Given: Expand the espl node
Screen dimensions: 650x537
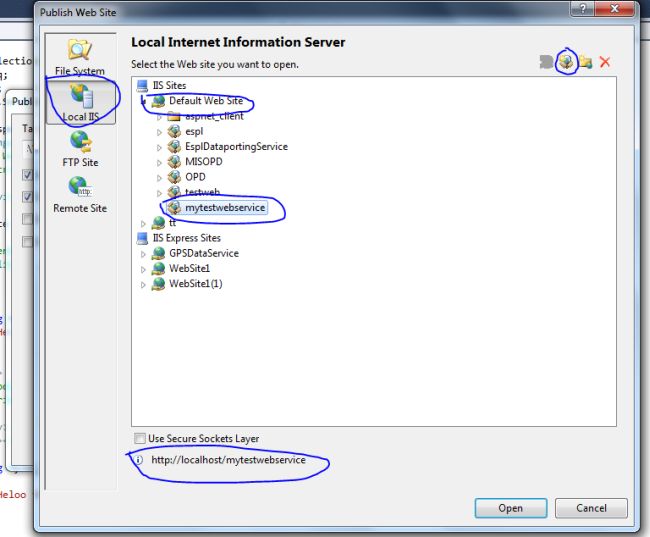Looking at the screenshot, I should tap(159, 133).
